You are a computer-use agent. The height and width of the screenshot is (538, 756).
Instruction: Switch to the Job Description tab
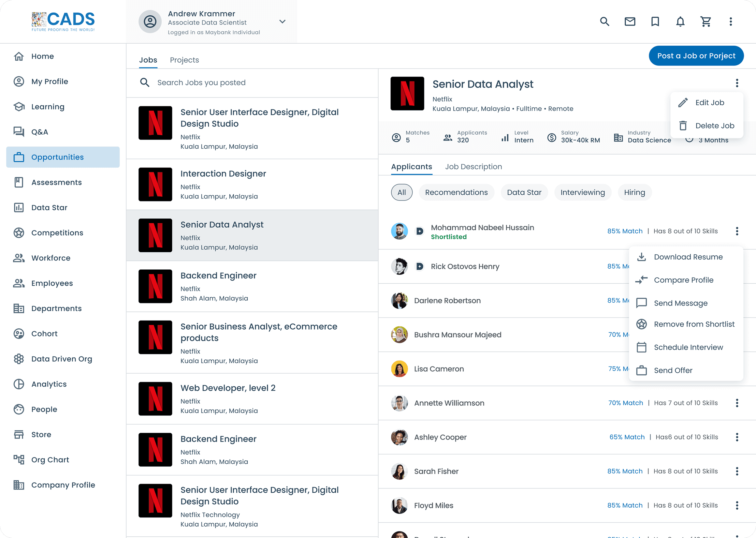click(473, 167)
